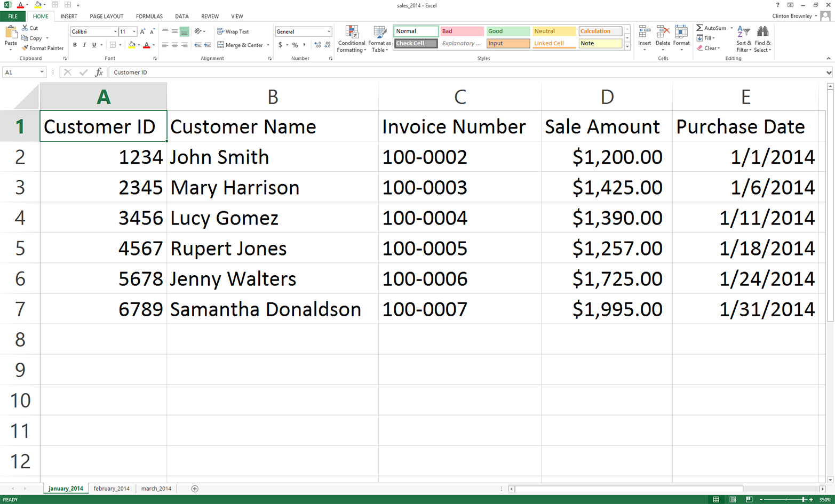Apply the Good cell style

click(x=508, y=31)
